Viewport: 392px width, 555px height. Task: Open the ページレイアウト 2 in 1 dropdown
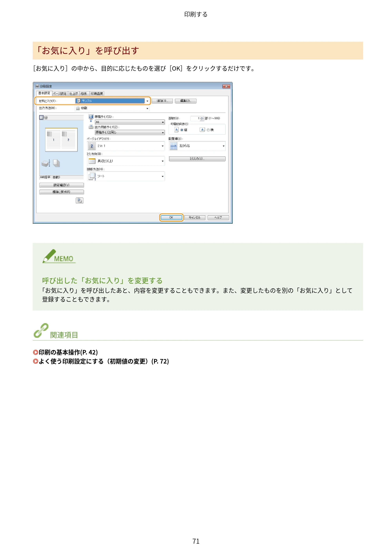click(x=126, y=146)
